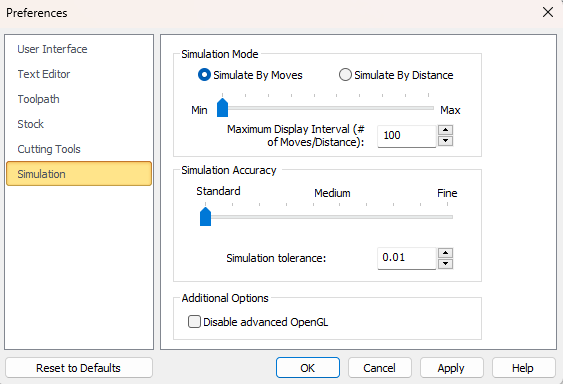563x384 pixels.
Task: Click the Fine accuracy label
Action: tap(447, 193)
